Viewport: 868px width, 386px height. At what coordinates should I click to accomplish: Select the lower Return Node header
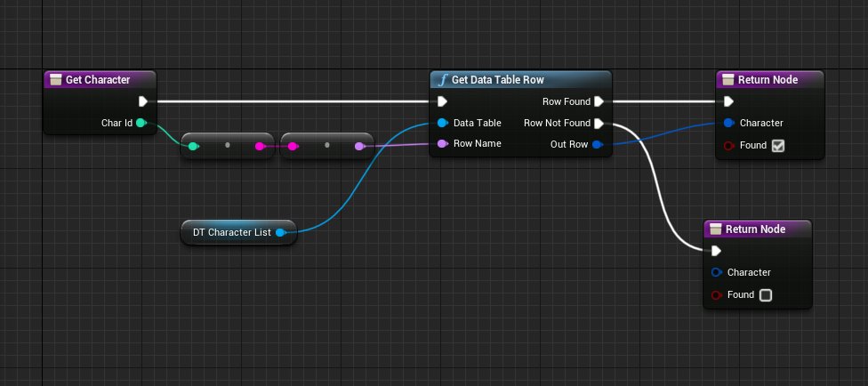click(758, 229)
